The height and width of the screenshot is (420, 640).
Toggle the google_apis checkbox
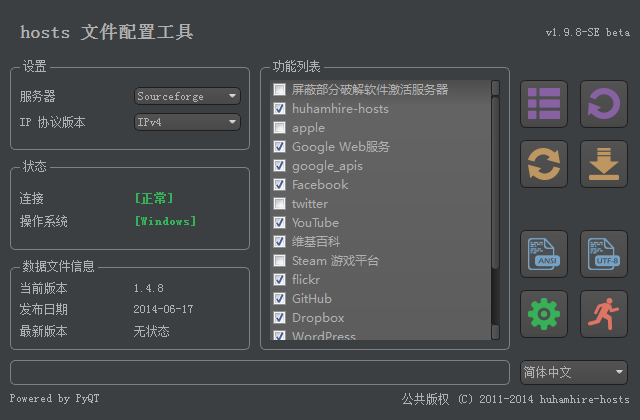coord(280,165)
